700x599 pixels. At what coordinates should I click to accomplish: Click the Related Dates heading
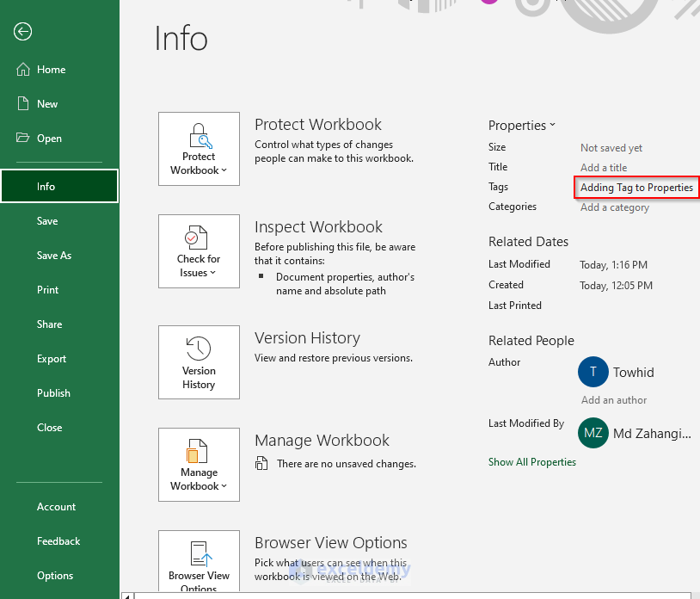pos(528,242)
